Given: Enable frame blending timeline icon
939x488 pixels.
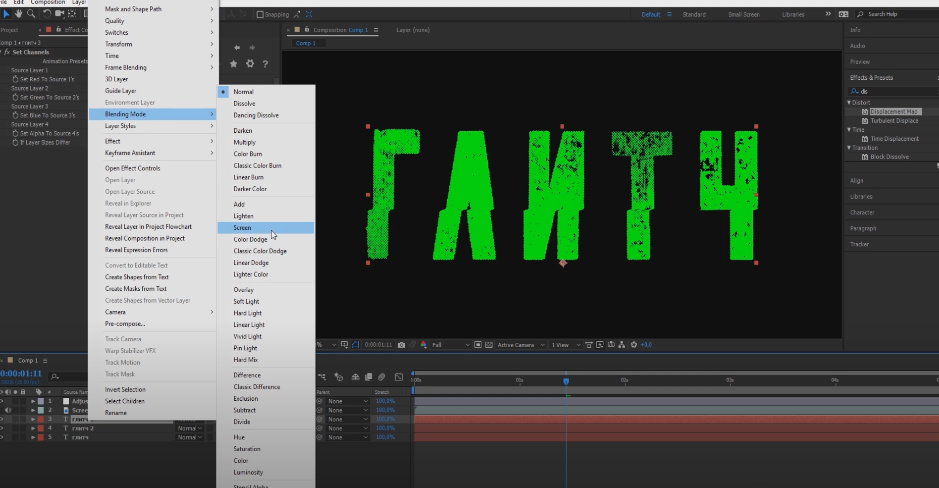Looking at the screenshot, I should tap(368, 377).
